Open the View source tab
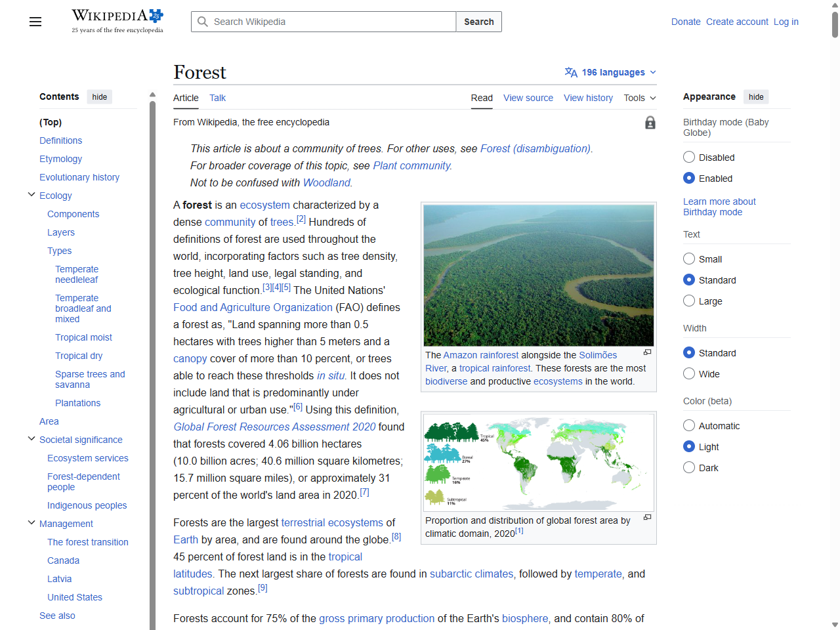Image resolution: width=840 pixels, height=630 pixels. click(528, 98)
